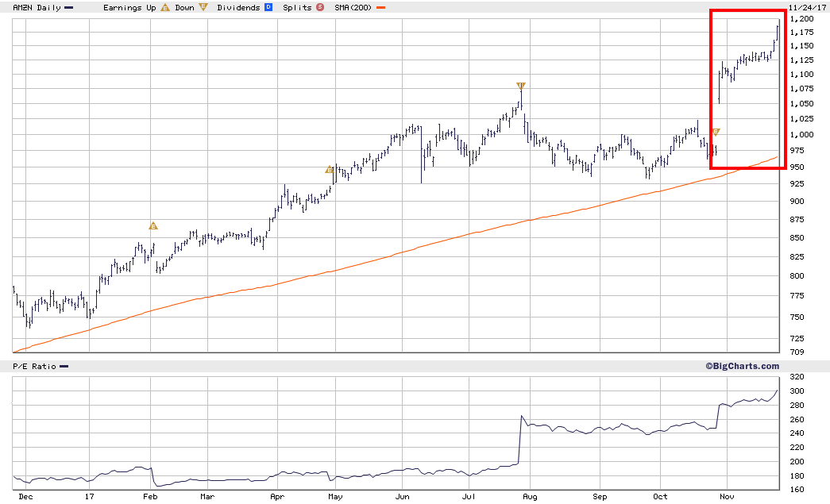Click the 11/24/17 date label
The width and height of the screenshot is (830, 504).
click(807, 7)
